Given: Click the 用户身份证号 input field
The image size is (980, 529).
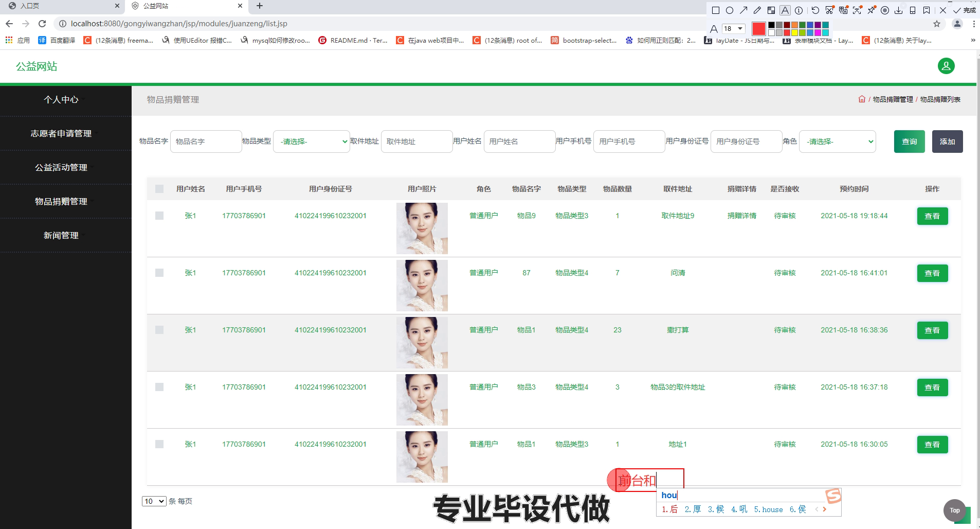Looking at the screenshot, I should pyautogui.click(x=747, y=142).
